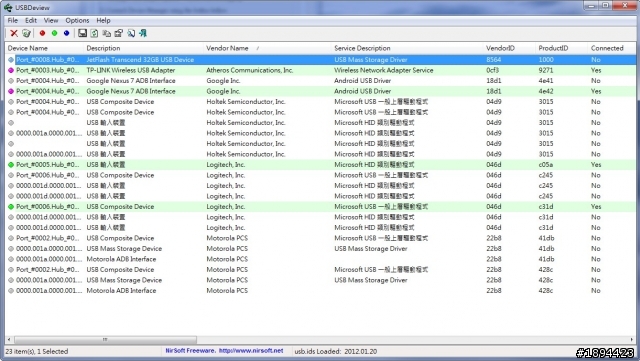Sort by the Description column header
The width and height of the screenshot is (640, 361).
[143, 48]
